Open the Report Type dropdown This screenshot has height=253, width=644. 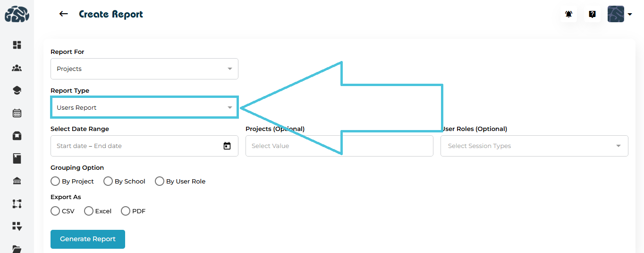click(x=144, y=108)
